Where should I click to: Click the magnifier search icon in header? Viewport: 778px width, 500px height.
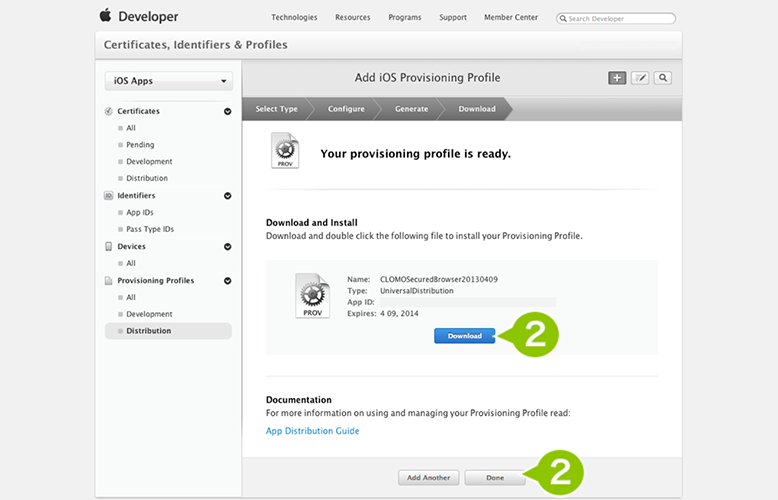(663, 78)
